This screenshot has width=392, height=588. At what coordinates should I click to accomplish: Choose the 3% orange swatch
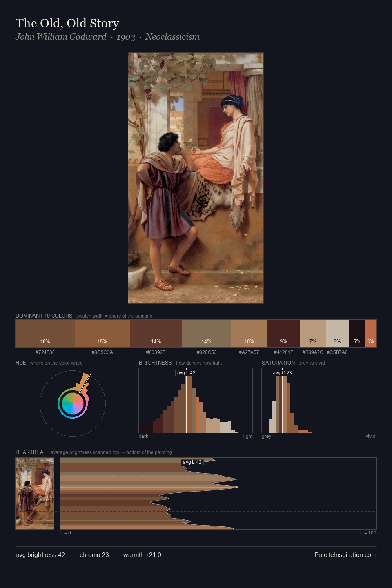[x=371, y=334]
